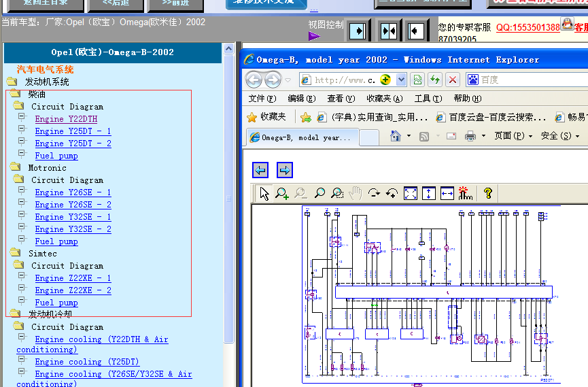Open the home button dropdown arrow

[x=409, y=136]
